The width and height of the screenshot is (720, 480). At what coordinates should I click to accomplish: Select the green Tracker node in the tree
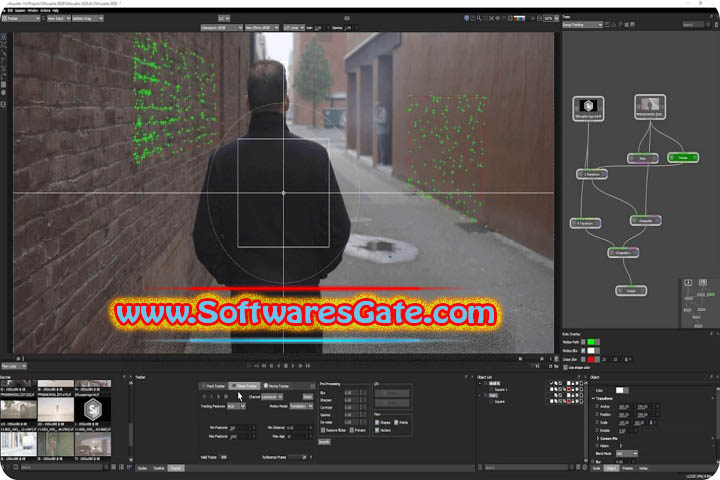point(683,158)
